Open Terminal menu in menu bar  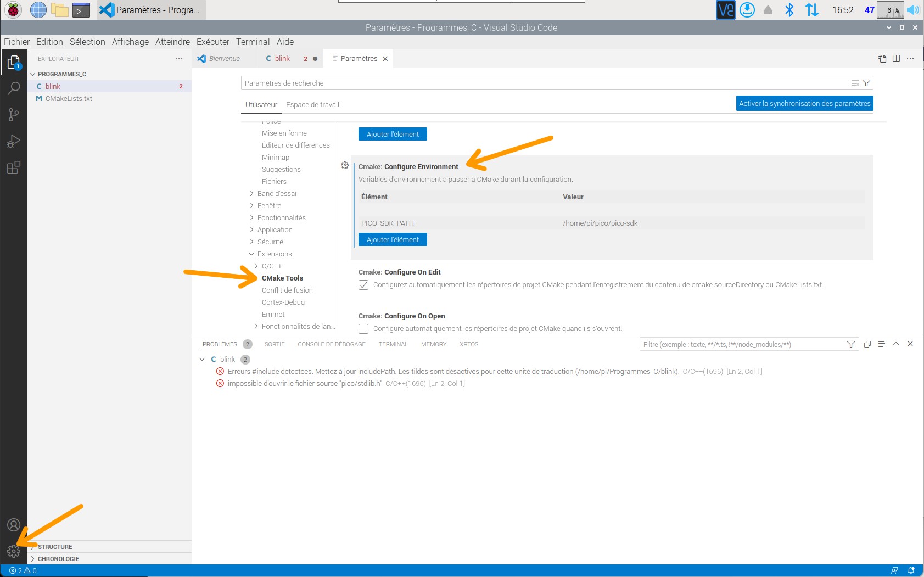(253, 42)
